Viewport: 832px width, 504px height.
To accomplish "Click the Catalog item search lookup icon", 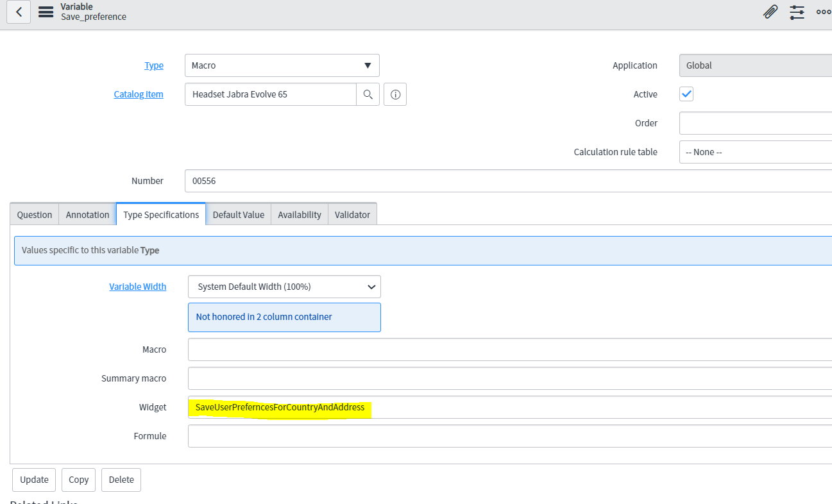I will [368, 94].
